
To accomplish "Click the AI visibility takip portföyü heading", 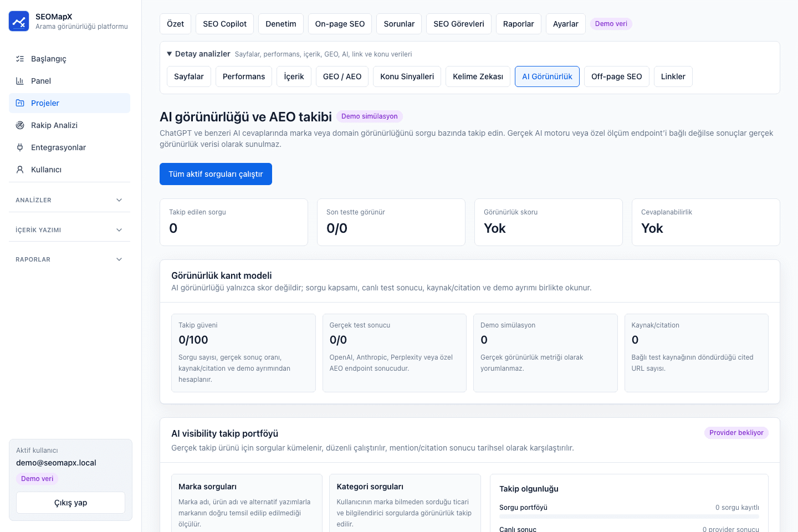I will pyautogui.click(x=224, y=433).
